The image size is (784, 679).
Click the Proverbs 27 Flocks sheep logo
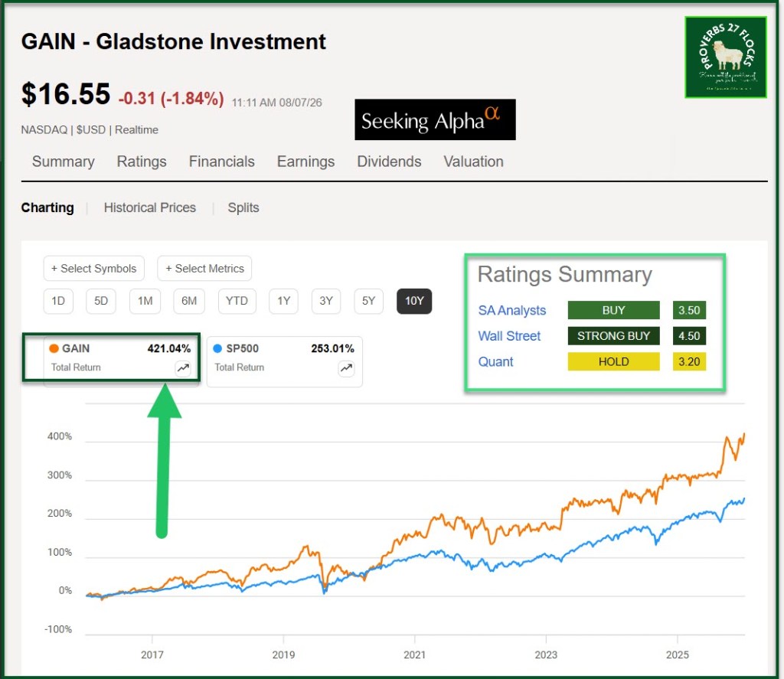pyautogui.click(x=726, y=57)
